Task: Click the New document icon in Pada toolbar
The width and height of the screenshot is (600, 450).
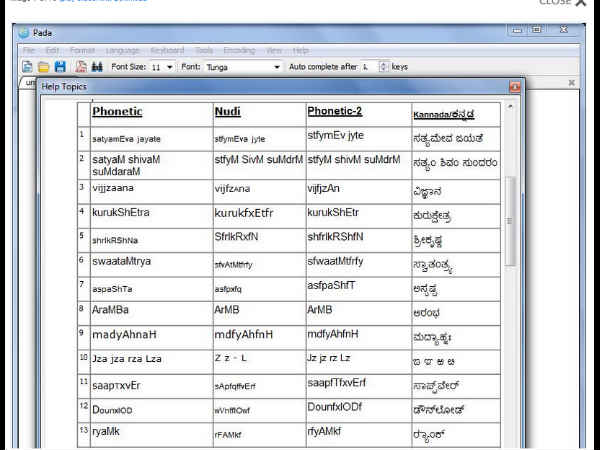Action: click(27, 67)
